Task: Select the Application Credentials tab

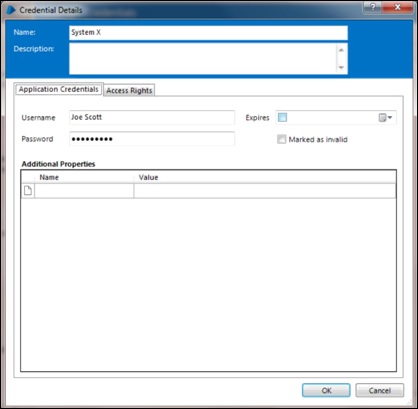Action: click(x=59, y=89)
